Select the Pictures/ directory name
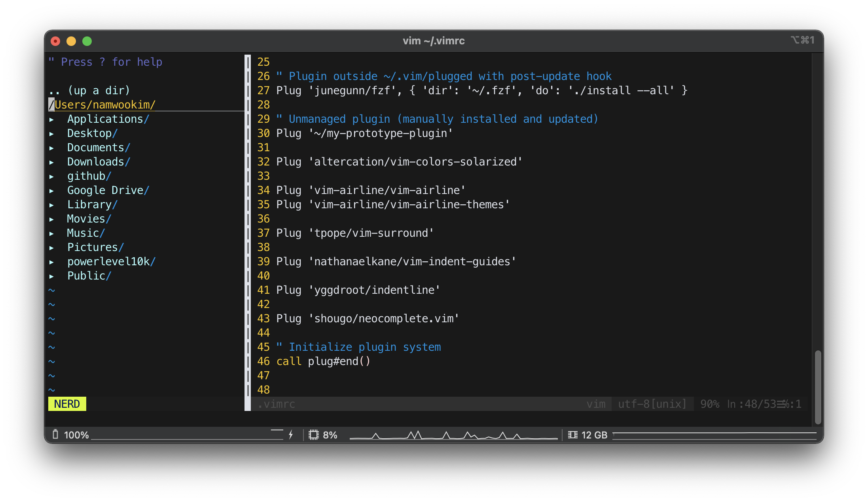The height and width of the screenshot is (502, 868). pos(95,247)
